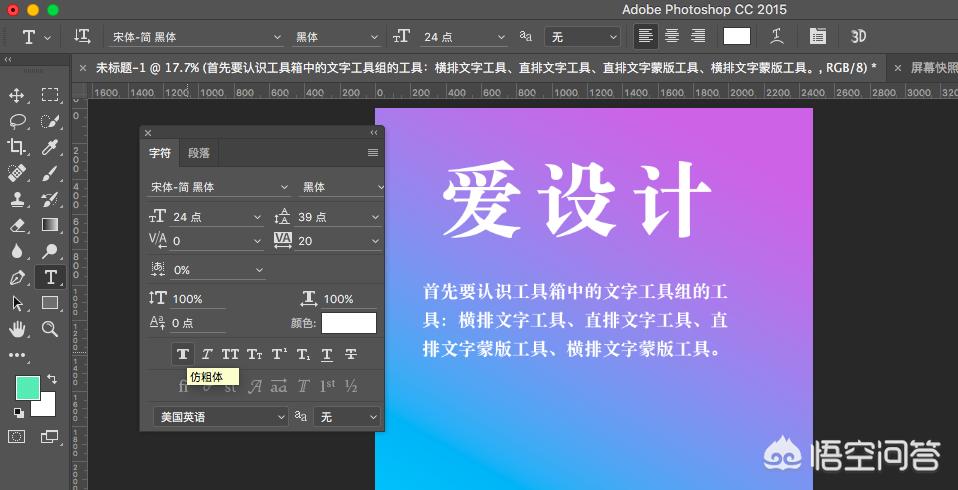
Task: Select the Rectangle shape tool
Action: point(49,303)
